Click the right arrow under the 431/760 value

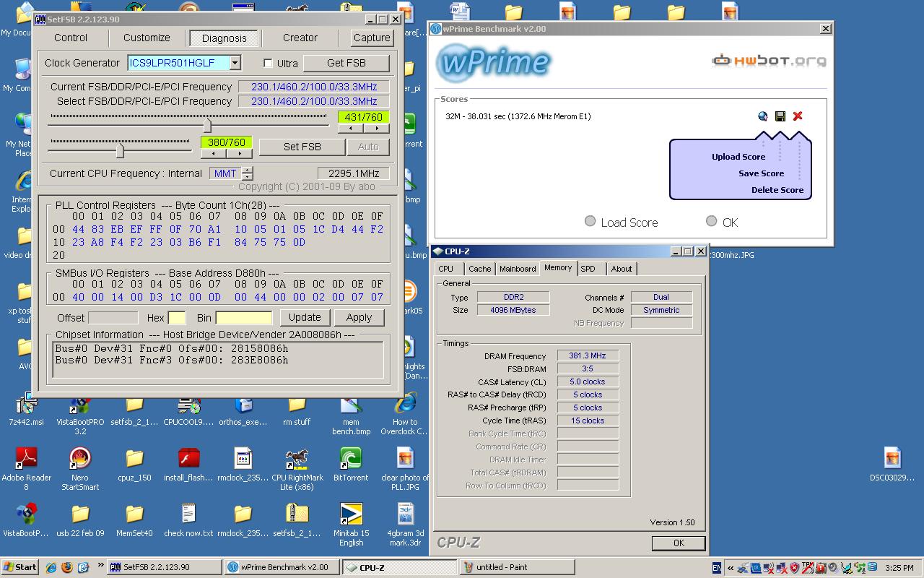pyautogui.click(x=376, y=128)
